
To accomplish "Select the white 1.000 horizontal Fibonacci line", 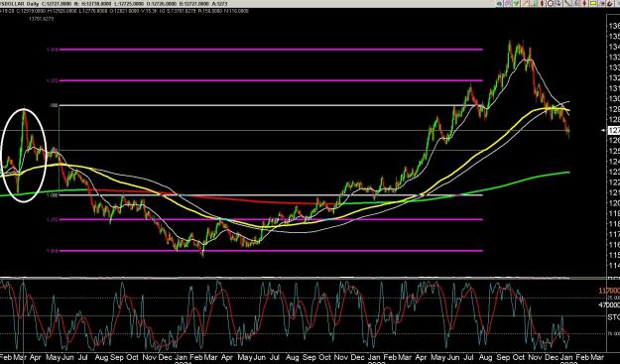I will 271,194.
